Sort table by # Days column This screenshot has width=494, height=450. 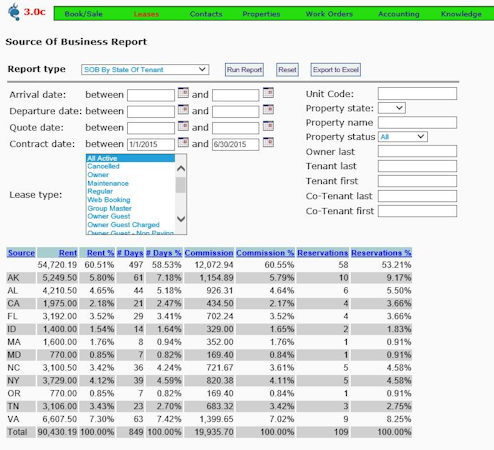coord(130,253)
